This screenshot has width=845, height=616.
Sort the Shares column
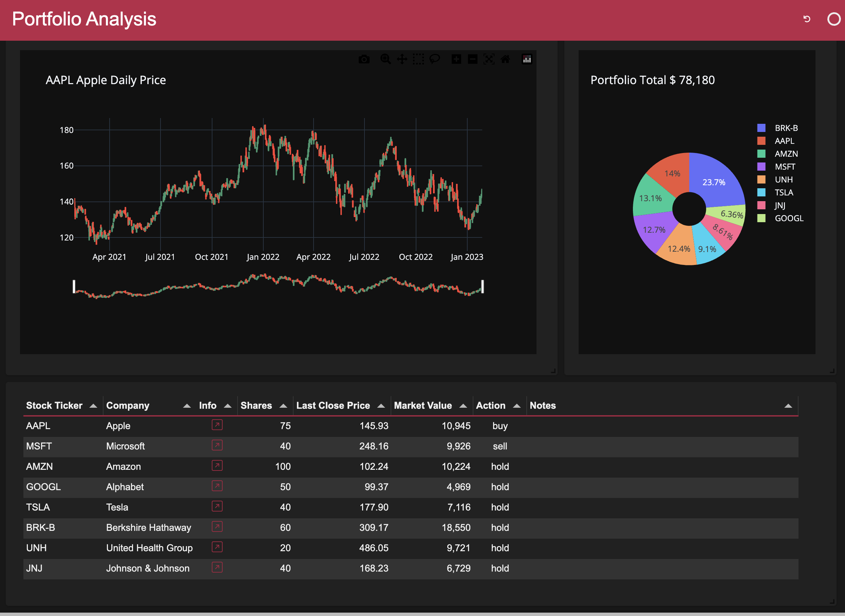pos(256,405)
